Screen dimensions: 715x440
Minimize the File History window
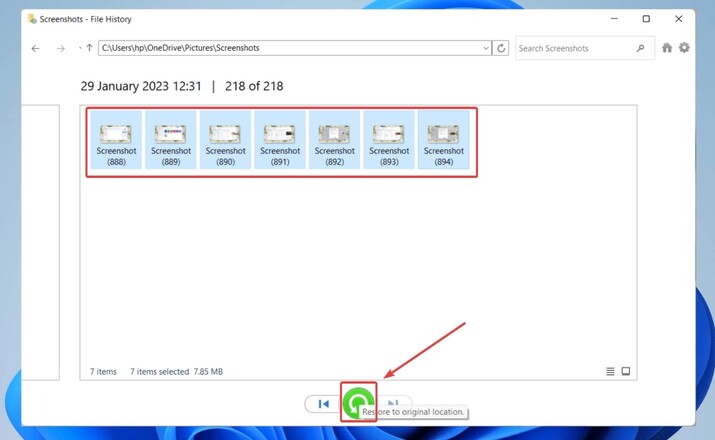click(614, 19)
